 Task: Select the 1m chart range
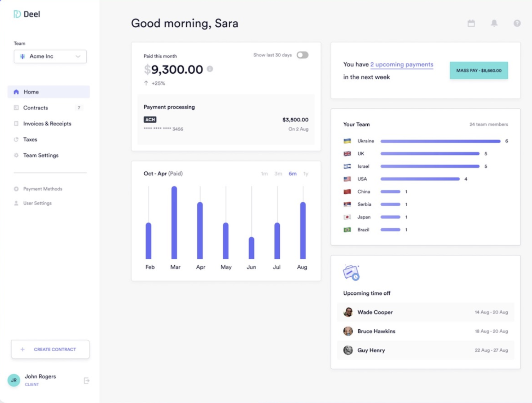[264, 174]
